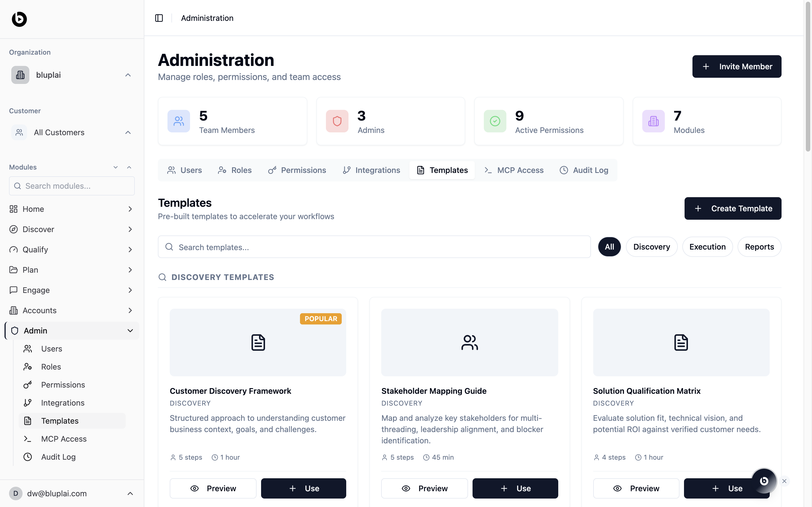
Task: Select the Discovery filter pill
Action: [651, 247]
